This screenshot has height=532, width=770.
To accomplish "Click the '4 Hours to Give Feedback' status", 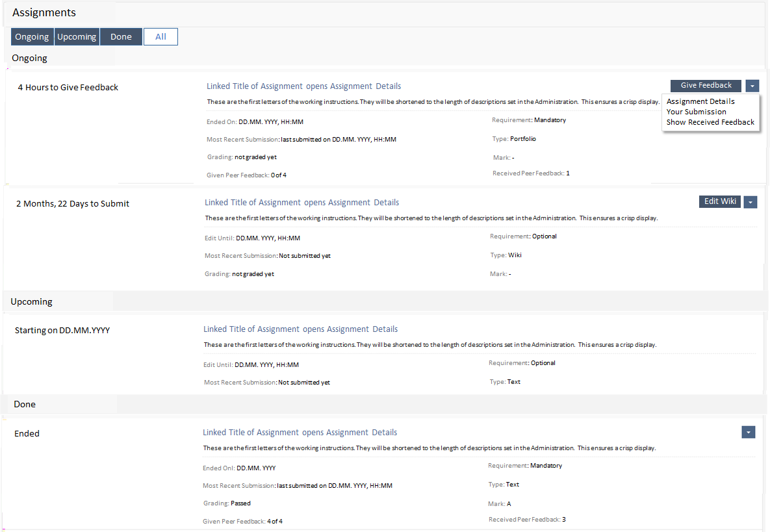I will tap(68, 88).
